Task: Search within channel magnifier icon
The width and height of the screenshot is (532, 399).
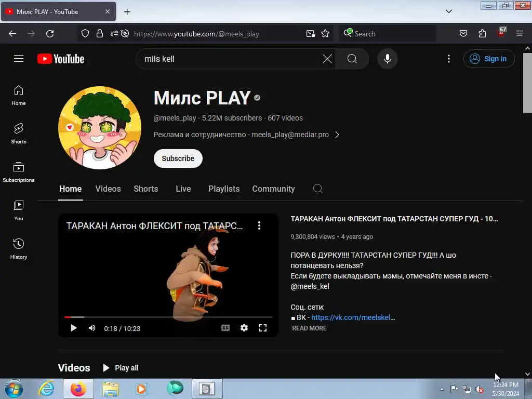Action: click(x=317, y=189)
